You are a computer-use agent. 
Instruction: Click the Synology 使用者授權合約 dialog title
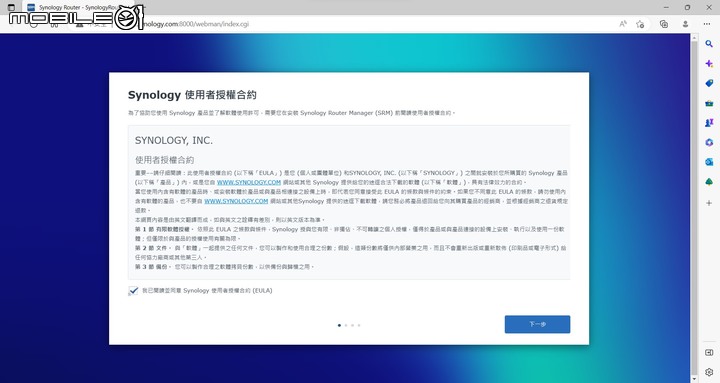[x=192, y=95]
